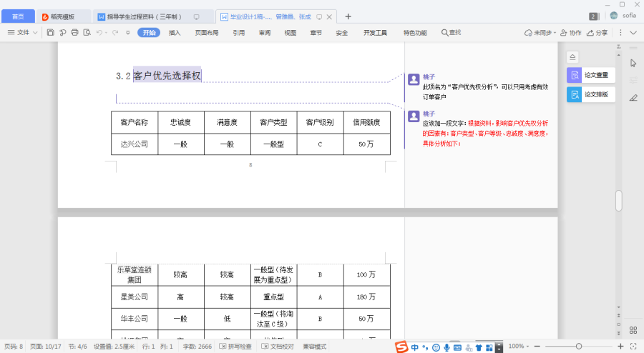Click the 3.2 客户优先选择权 heading text
This screenshot has width=644, height=353.
(159, 76)
